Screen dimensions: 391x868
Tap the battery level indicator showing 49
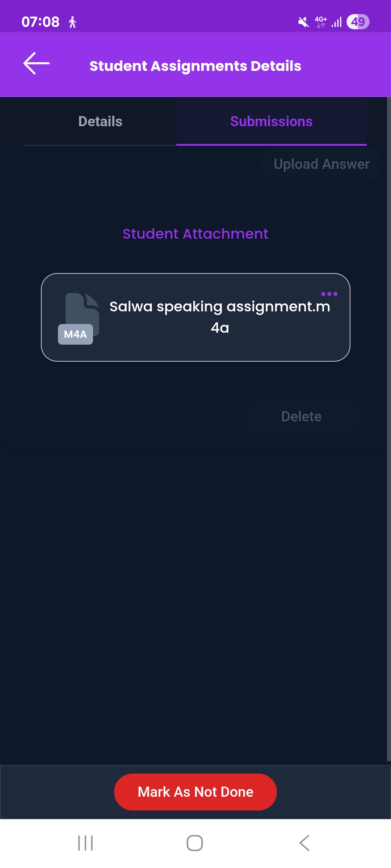point(358,22)
